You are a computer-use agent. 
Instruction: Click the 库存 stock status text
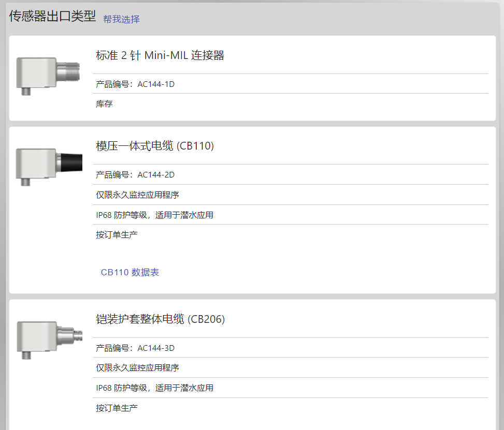coord(104,104)
